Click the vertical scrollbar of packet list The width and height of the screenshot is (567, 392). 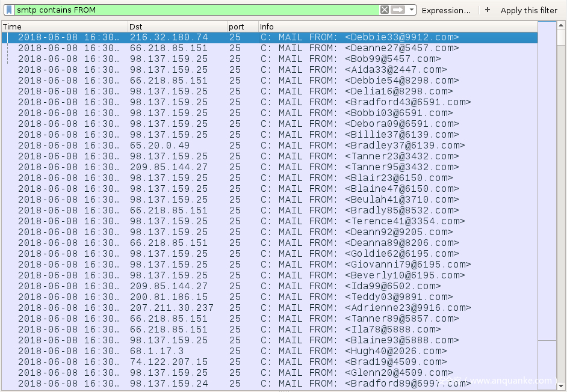[547, 180]
